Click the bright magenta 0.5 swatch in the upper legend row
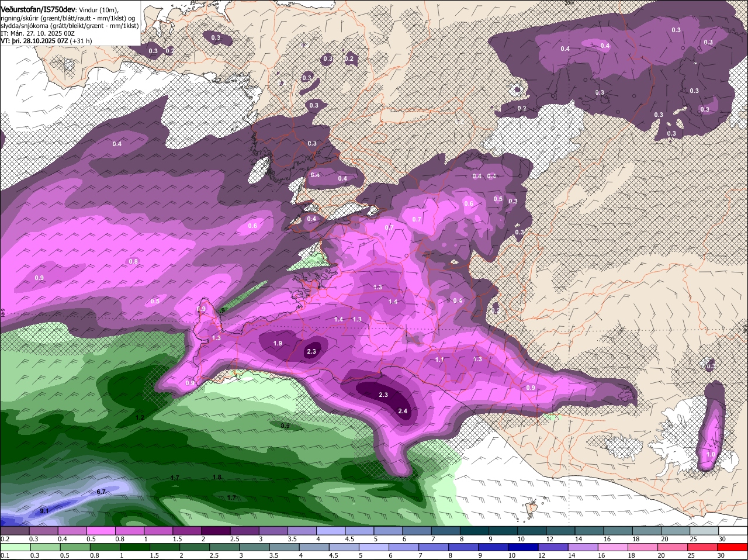Image resolution: width=748 pixels, height=560 pixels. click(x=101, y=531)
